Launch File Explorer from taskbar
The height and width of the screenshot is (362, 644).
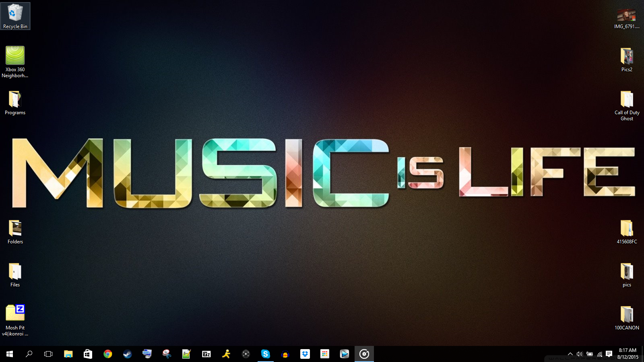click(68, 354)
